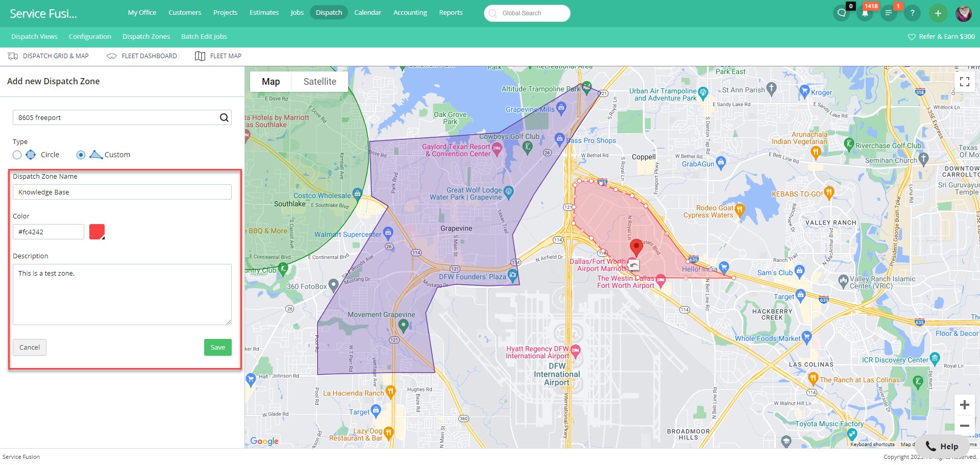This screenshot has width=980, height=465.
Task: Open the Help phone widget
Action: point(942,447)
